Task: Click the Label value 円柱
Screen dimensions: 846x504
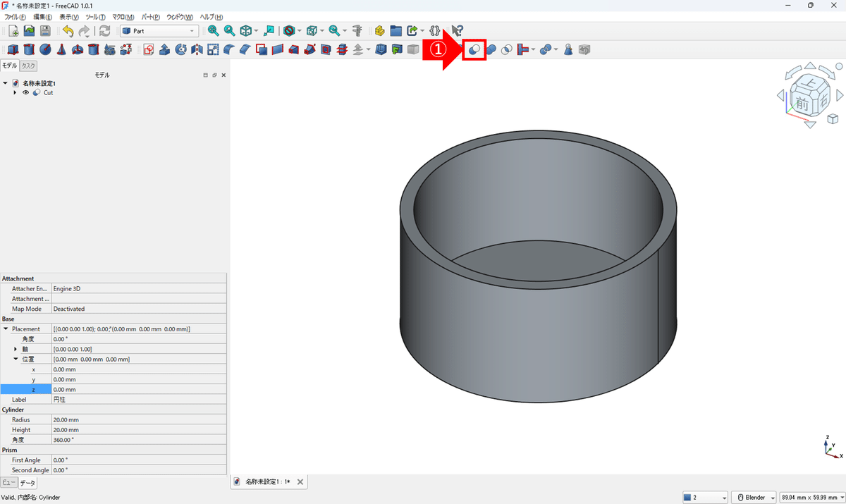Action: coord(140,399)
